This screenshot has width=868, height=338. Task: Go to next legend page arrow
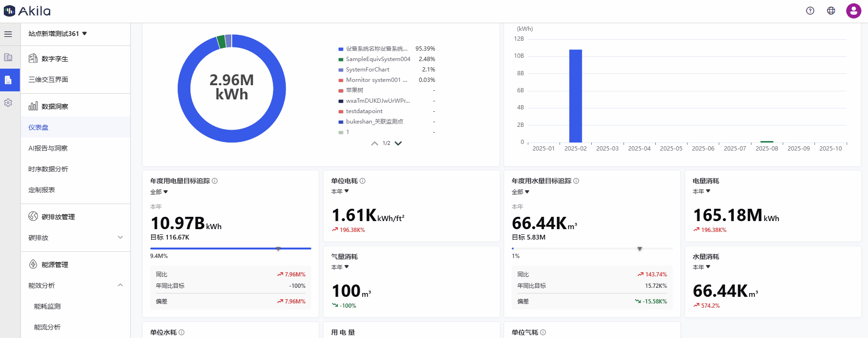(398, 143)
